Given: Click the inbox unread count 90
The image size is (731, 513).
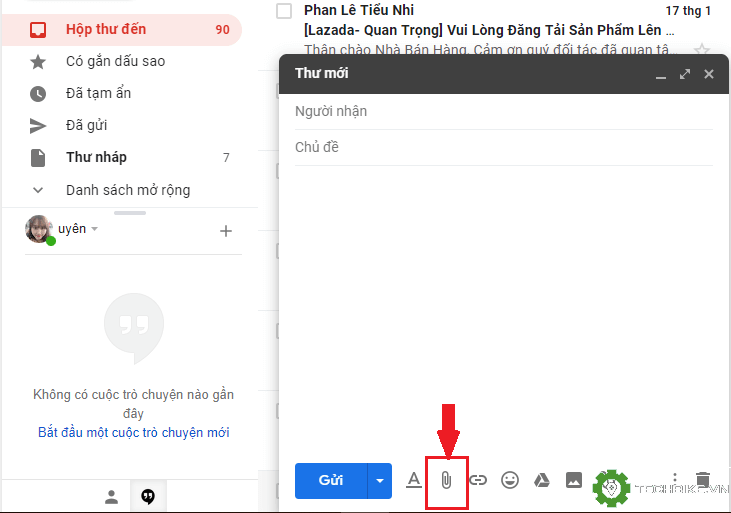Looking at the screenshot, I should 222,30.
